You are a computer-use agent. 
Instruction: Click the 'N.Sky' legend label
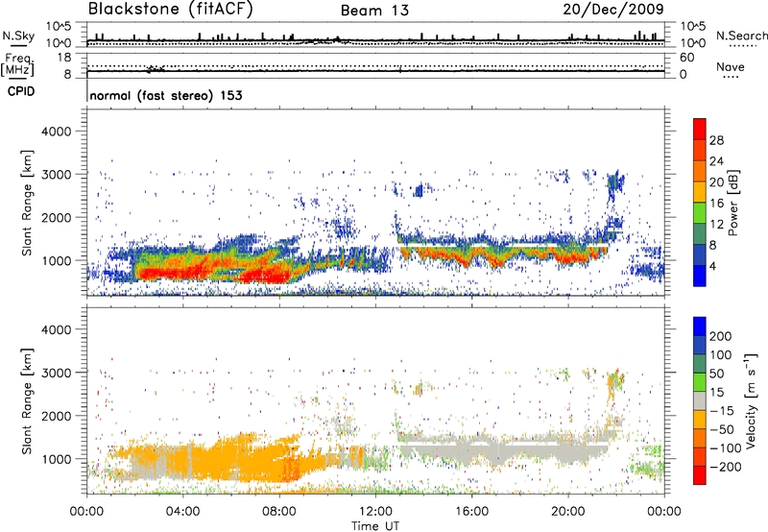pos(18,36)
